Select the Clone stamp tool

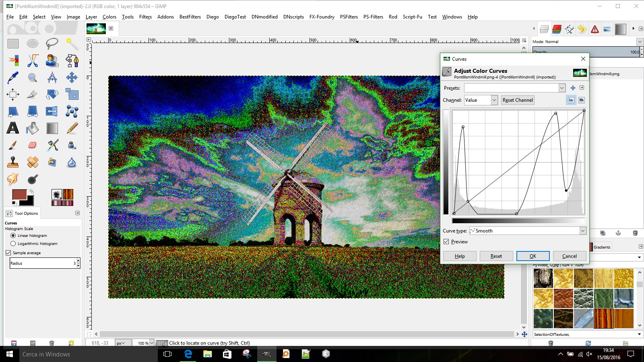pyautogui.click(x=13, y=162)
